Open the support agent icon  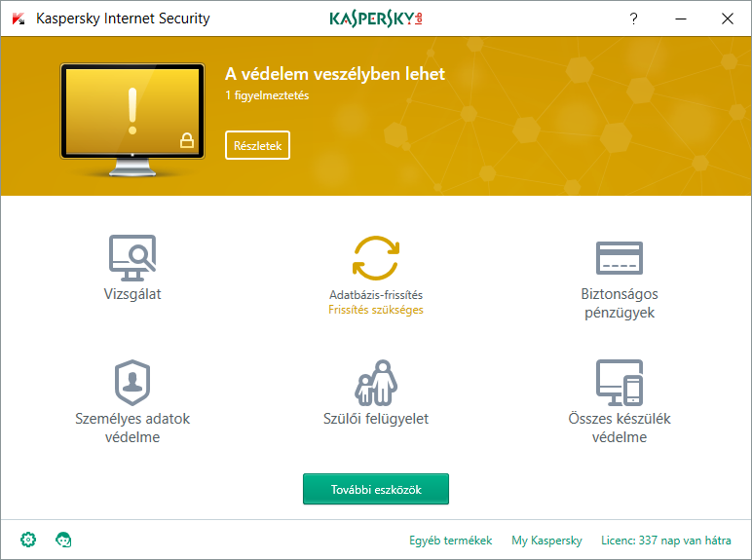(x=63, y=540)
